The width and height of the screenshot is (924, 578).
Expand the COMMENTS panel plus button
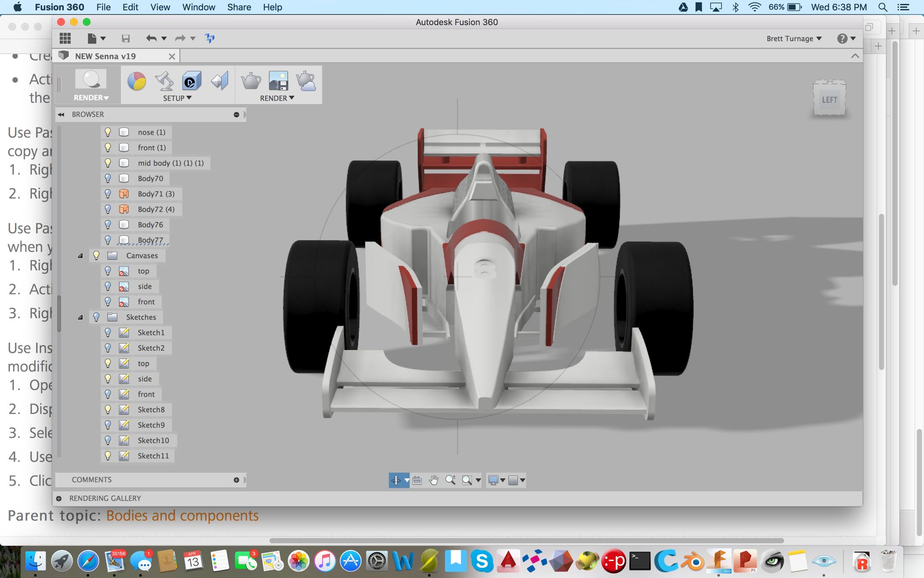point(236,480)
